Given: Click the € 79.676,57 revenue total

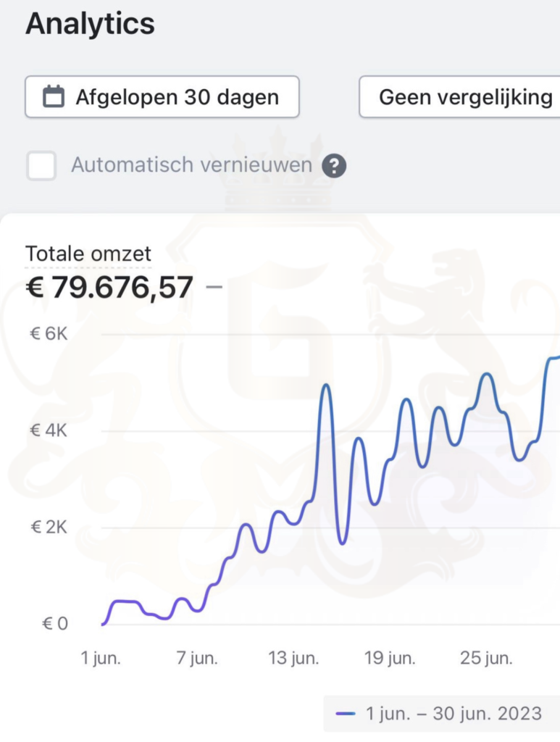Looking at the screenshot, I should 109,287.
